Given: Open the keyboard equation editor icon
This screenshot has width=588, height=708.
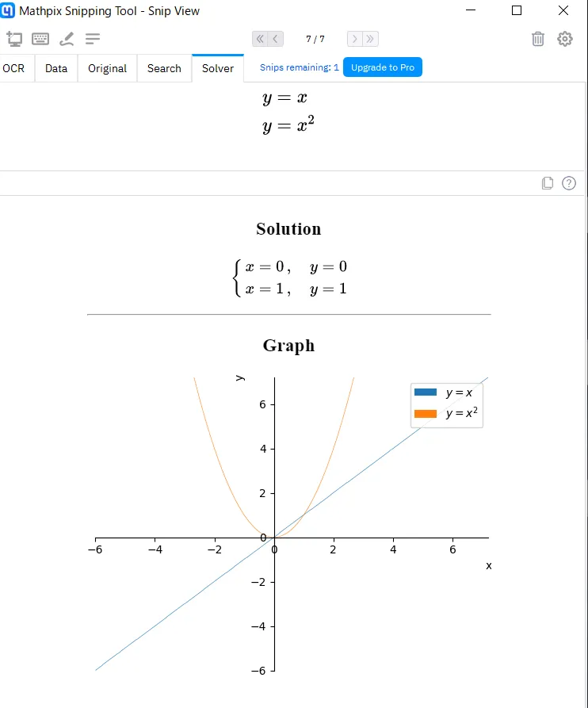Looking at the screenshot, I should [x=40, y=39].
